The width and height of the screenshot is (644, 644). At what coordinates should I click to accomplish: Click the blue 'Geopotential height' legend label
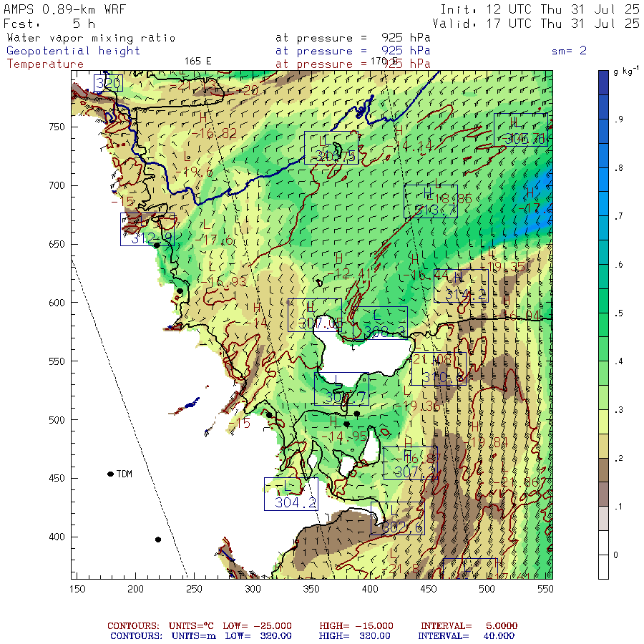point(73,51)
